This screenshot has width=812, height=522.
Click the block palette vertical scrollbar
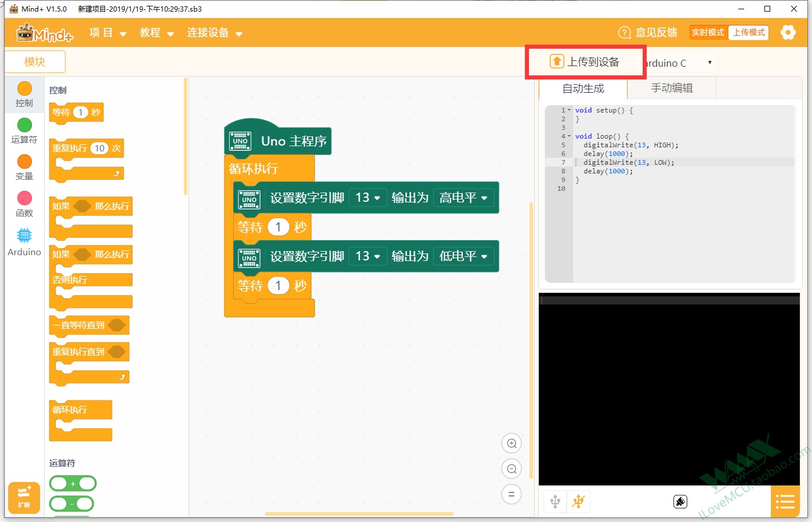[x=185, y=137]
